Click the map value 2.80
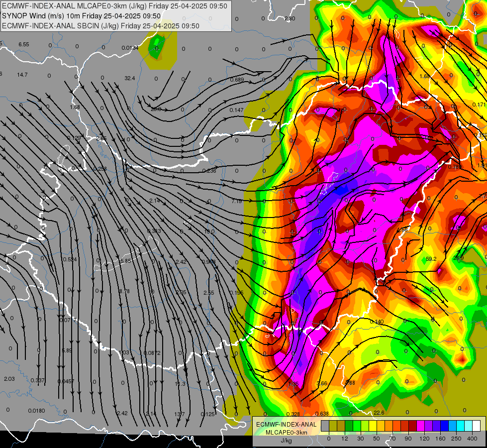Viewport: 487px width, 448px height. [290, 18]
